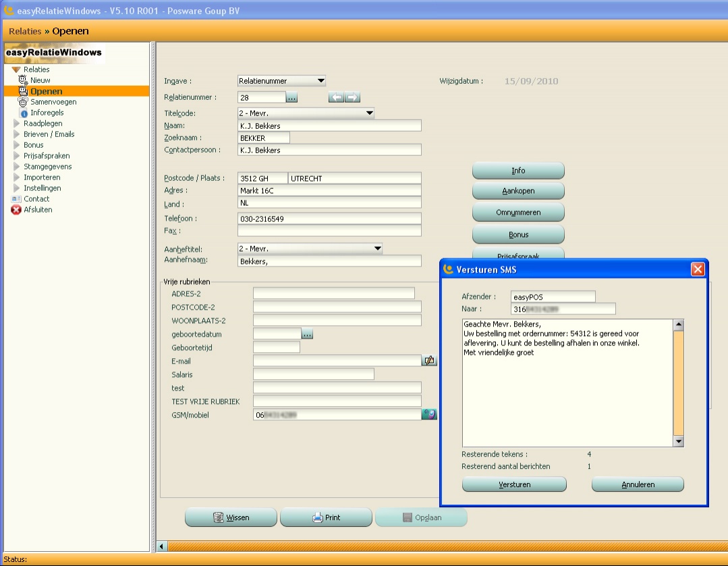The height and width of the screenshot is (566, 728).
Task: Click the field beside the test label
Action: 337,388
